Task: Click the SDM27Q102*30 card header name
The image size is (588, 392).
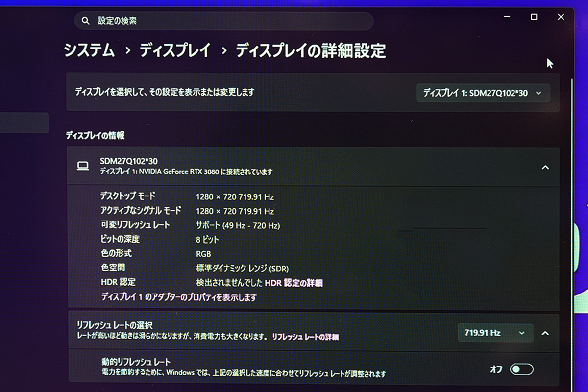Action: point(128,161)
